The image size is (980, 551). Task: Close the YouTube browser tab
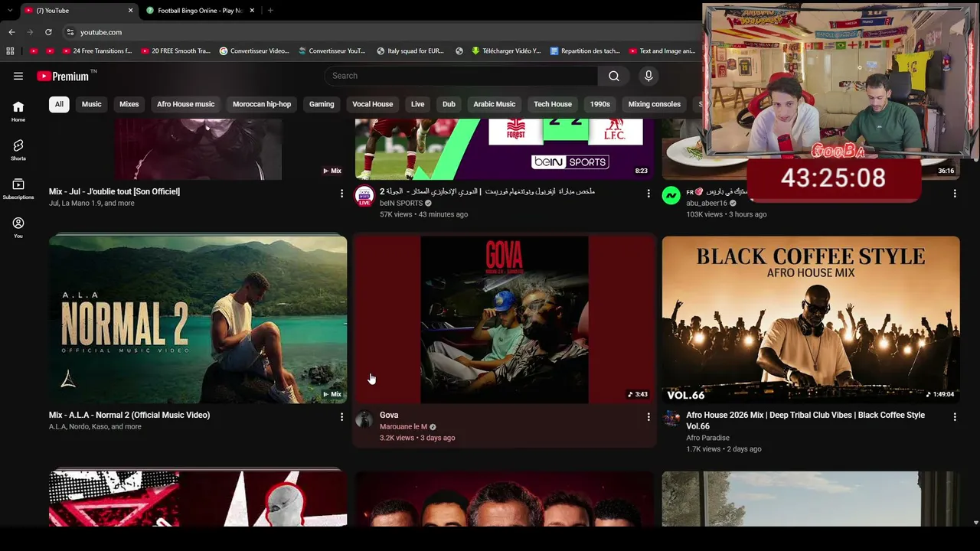point(130,11)
